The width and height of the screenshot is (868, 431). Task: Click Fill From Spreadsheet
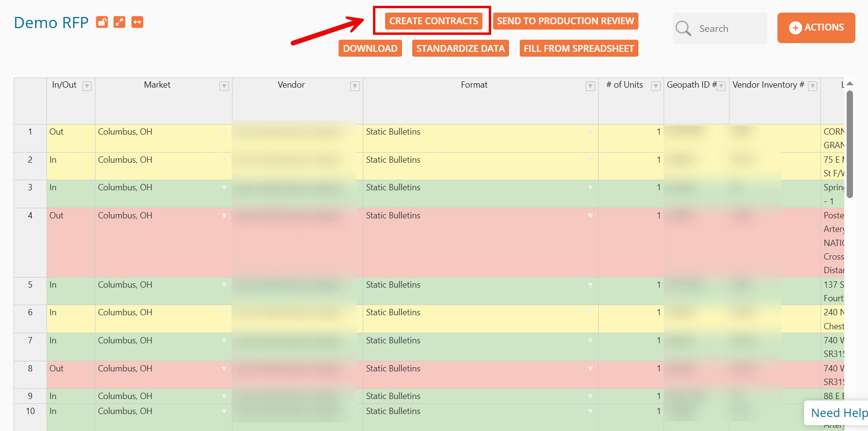pyautogui.click(x=578, y=48)
